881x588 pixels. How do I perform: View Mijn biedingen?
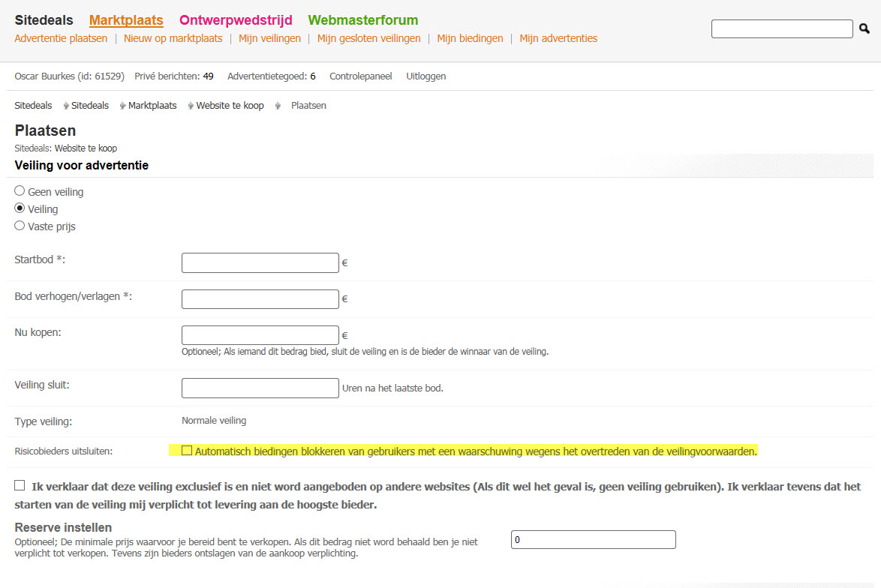[x=471, y=38]
